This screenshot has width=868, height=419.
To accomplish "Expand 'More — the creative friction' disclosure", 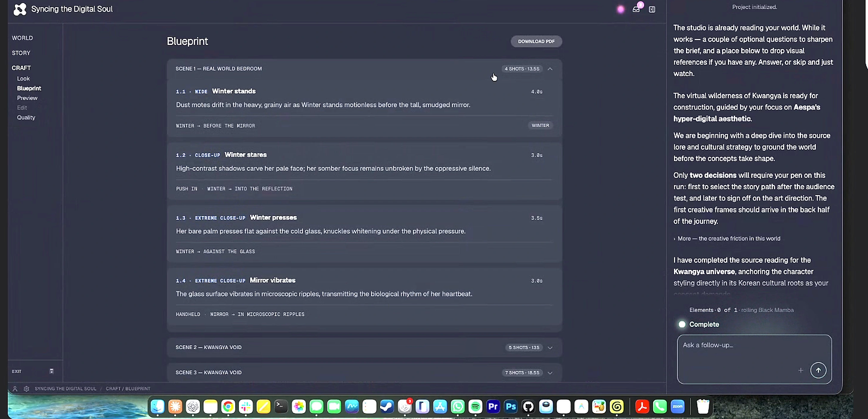I will tap(726, 239).
